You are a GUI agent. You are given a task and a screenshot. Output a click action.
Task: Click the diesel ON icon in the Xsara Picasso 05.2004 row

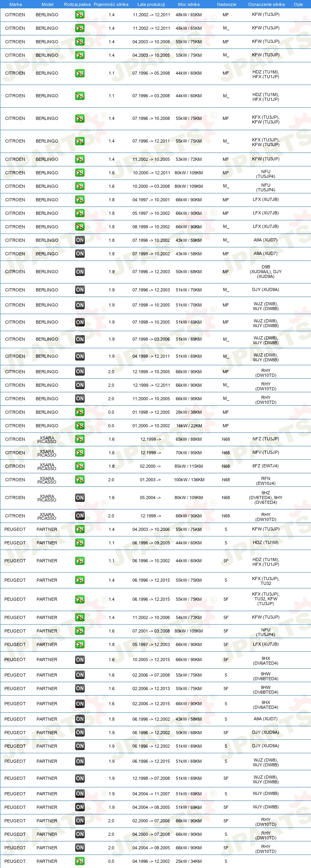[x=80, y=498]
